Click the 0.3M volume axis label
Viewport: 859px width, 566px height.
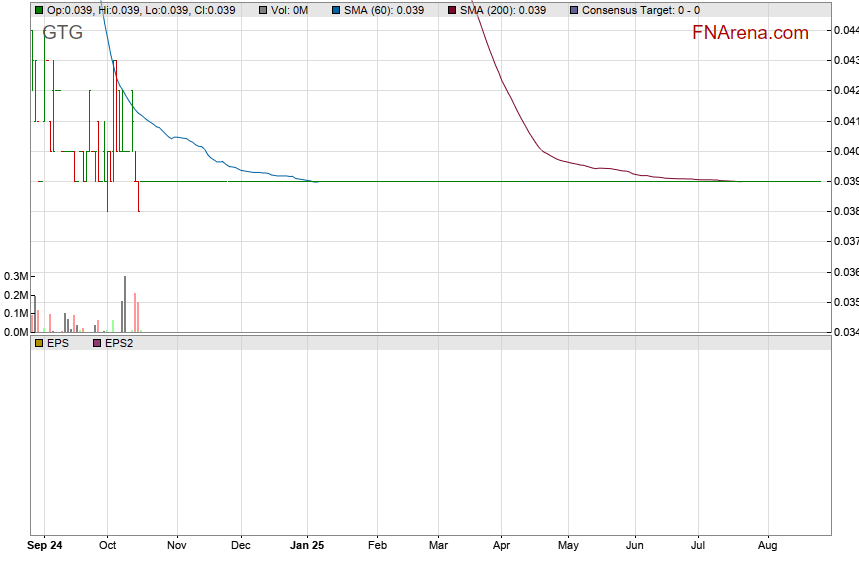coord(15,276)
